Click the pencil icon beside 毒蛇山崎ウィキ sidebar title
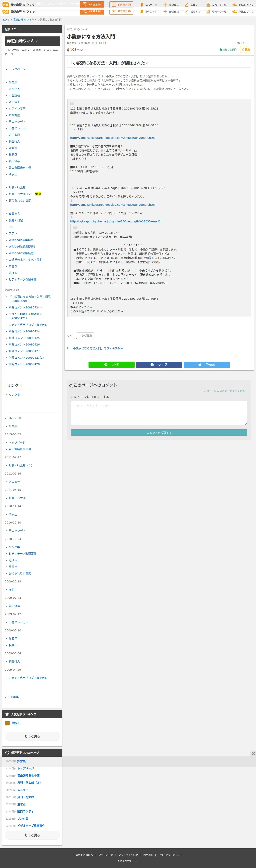 tap(37, 41)
